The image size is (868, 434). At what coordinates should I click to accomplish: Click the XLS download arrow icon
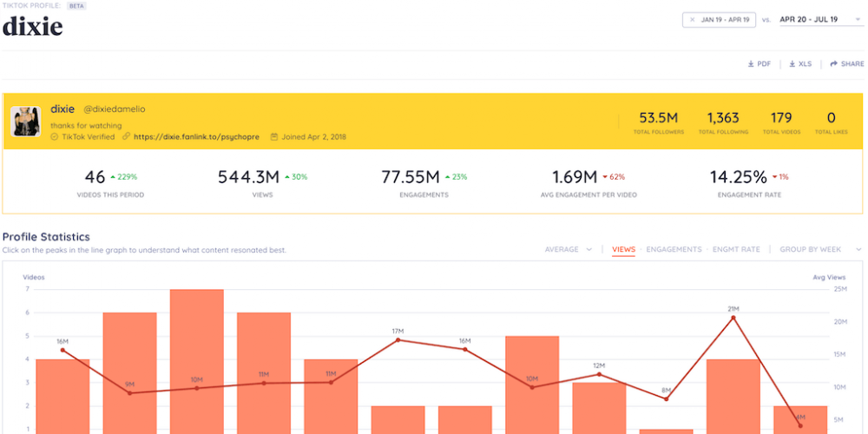point(792,64)
